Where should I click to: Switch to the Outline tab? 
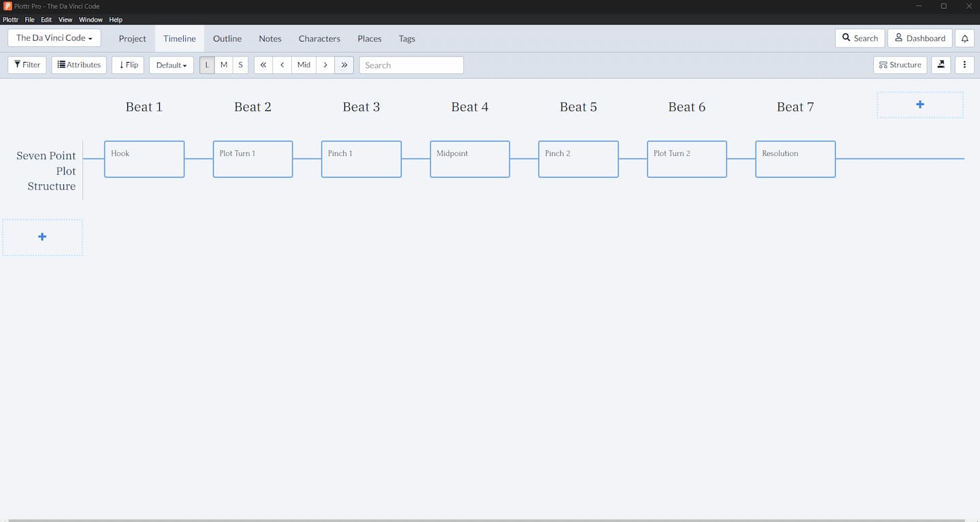click(x=227, y=38)
